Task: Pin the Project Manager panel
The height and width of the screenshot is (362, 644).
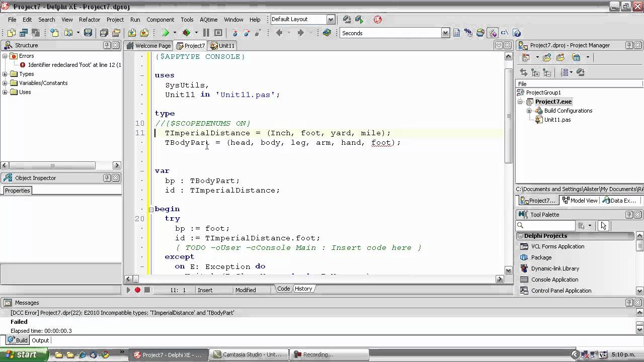Action: click(629, 45)
